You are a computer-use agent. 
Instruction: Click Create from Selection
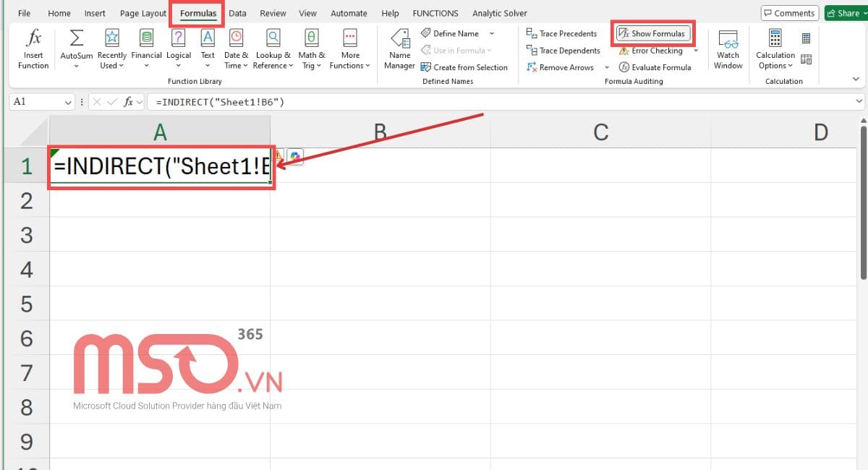pos(464,67)
